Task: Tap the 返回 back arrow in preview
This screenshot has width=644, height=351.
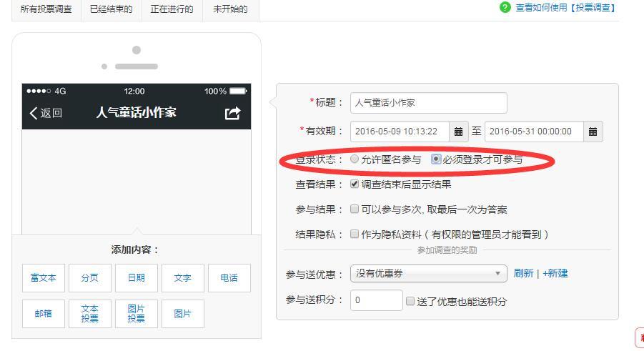Action: point(46,113)
